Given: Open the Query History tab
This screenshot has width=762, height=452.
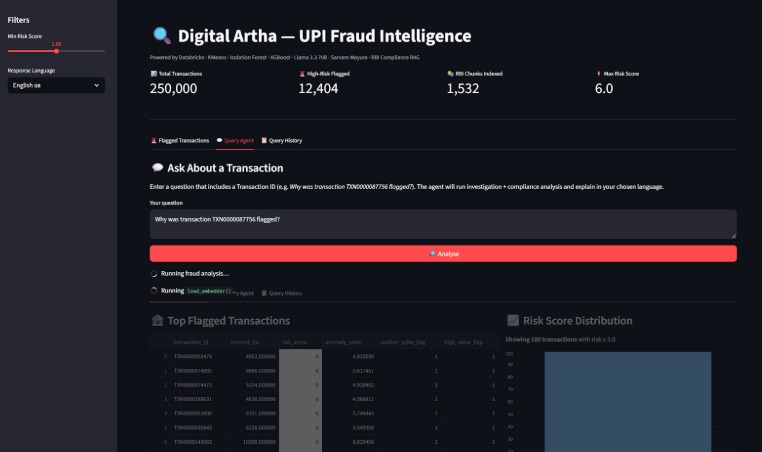Looking at the screenshot, I should click(281, 140).
